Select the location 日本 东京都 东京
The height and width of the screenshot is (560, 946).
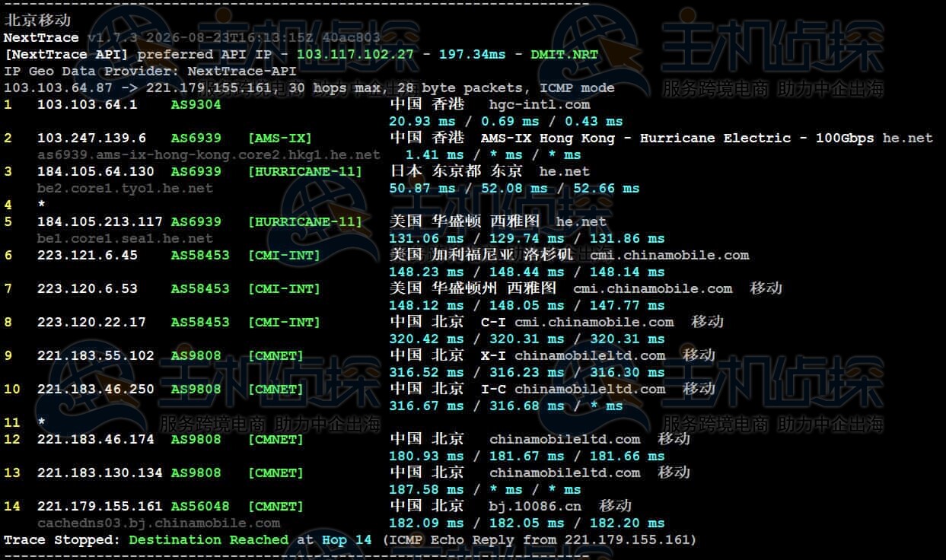pos(456,171)
